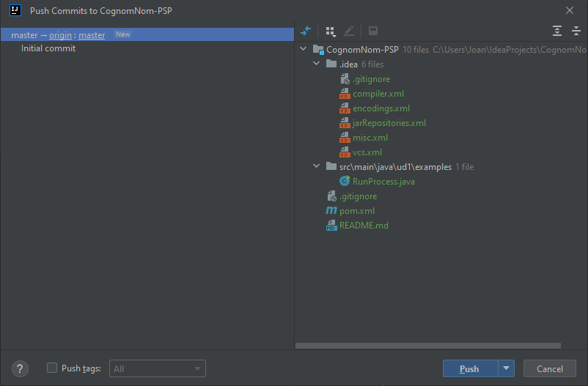This screenshot has height=386, width=588.
Task: Collapse the CognomNom-PSP root node
Action: click(x=304, y=49)
